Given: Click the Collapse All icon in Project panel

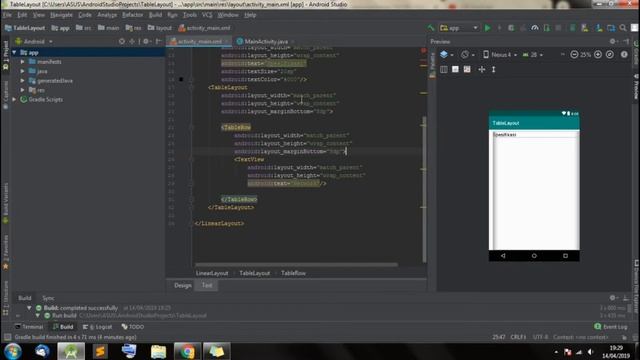Looking at the screenshot, I should click(x=132, y=41).
